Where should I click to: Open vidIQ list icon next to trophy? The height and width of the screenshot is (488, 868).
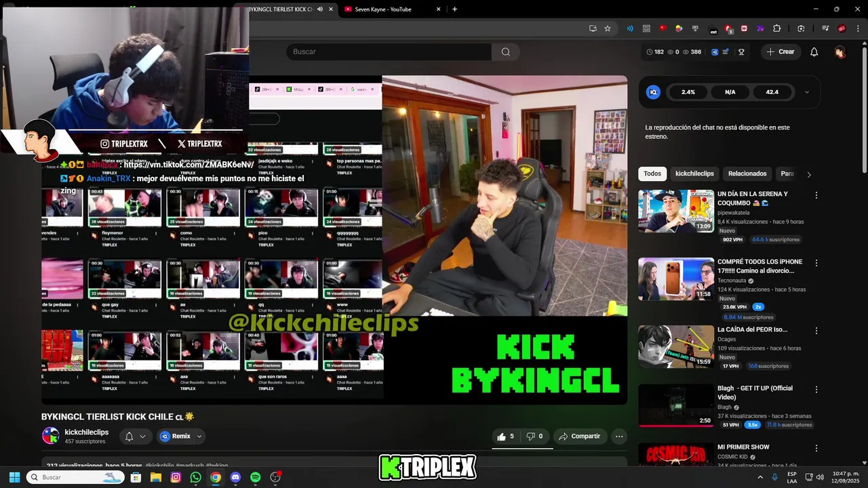pyautogui.click(x=726, y=52)
